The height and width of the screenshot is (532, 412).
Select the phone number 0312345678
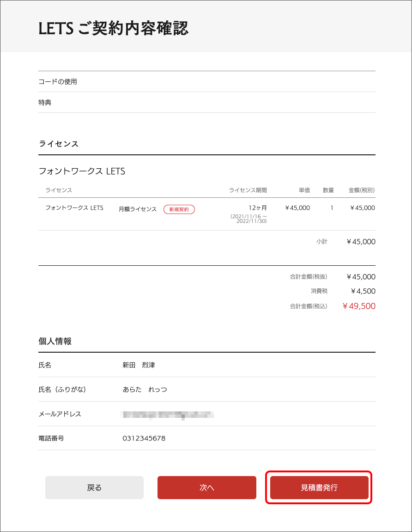pos(144,438)
